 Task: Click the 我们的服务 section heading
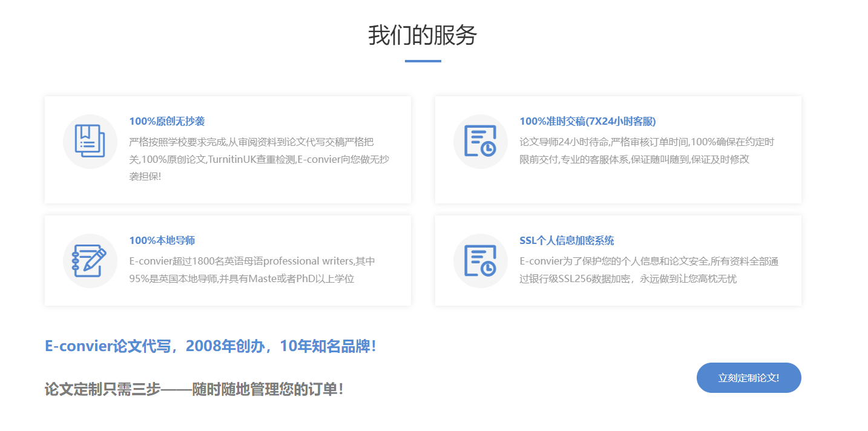click(422, 35)
